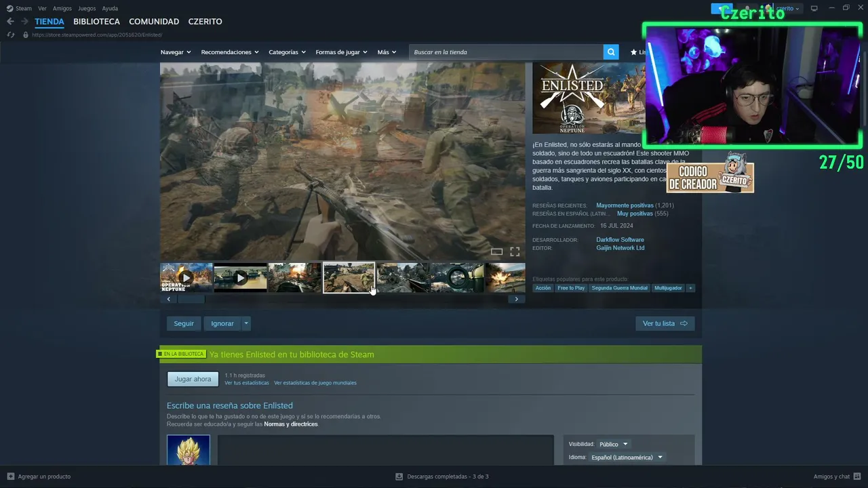Image resolution: width=868 pixels, height=488 pixels.
Task: Click the padlock icon beside the URL
Action: click(x=26, y=35)
